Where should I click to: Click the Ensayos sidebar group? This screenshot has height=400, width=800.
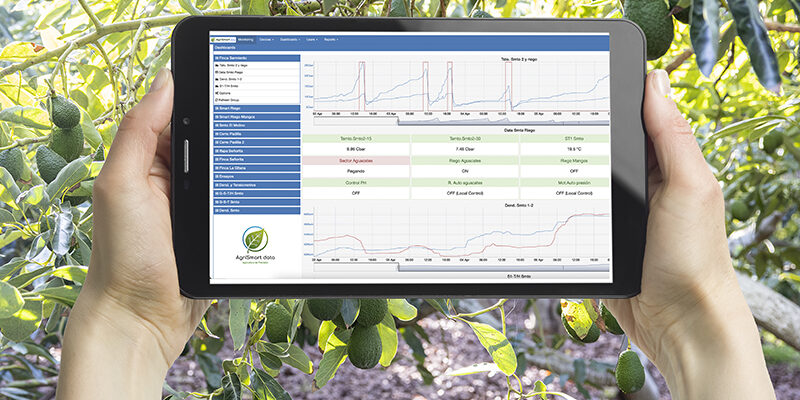(x=257, y=176)
